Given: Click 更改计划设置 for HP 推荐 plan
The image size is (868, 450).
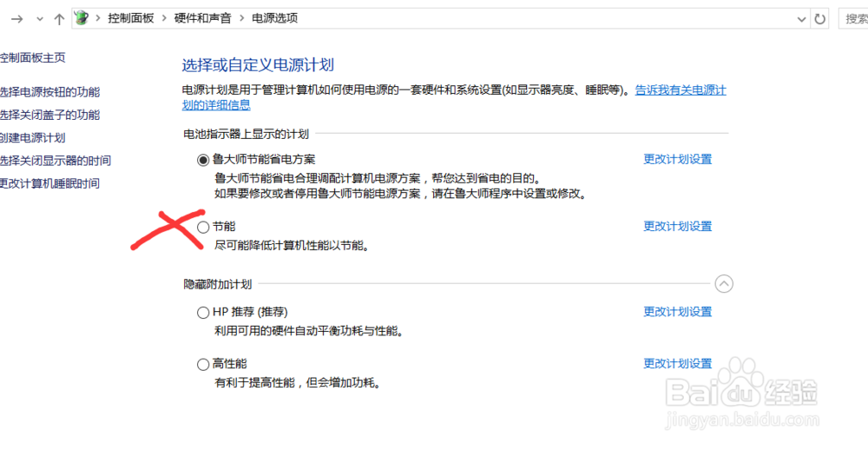Looking at the screenshot, I should (x=678, y=312).
